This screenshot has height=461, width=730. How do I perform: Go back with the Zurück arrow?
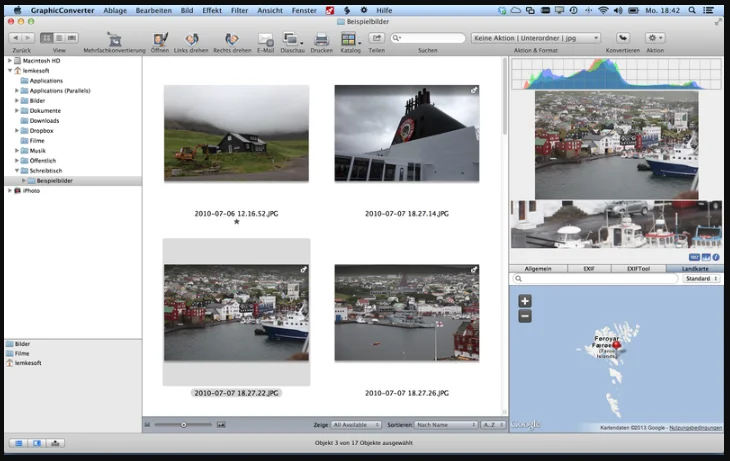[15, 38]
